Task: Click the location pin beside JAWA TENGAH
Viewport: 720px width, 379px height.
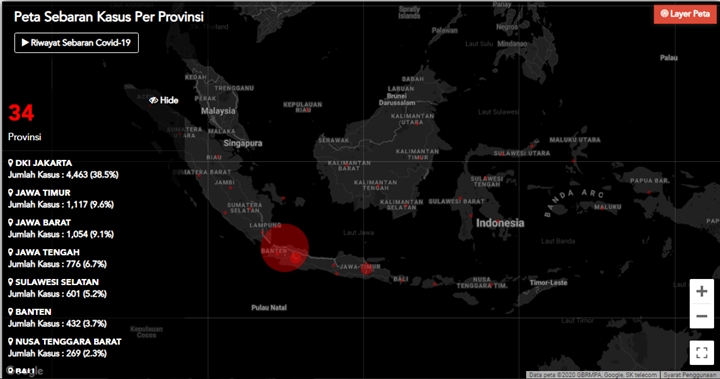Action: click(11, 252)
